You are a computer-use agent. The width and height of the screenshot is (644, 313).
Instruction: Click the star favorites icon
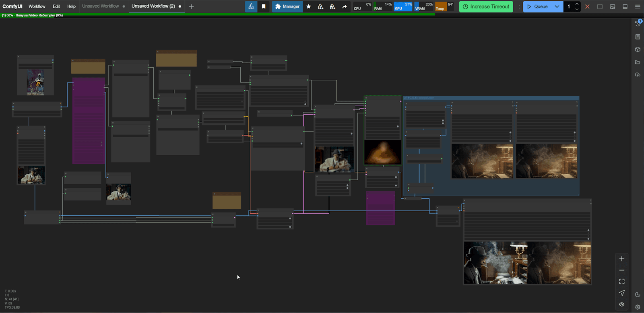click(309, 6)
